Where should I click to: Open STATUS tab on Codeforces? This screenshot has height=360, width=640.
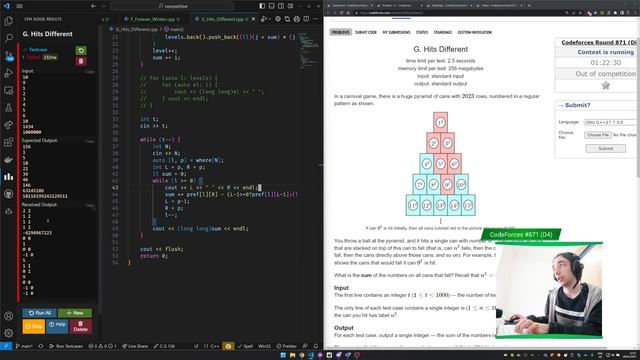point(422,32)
